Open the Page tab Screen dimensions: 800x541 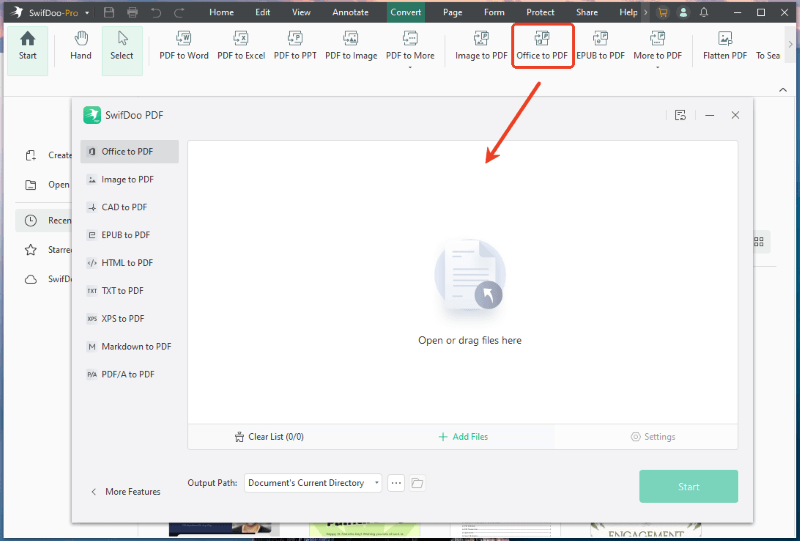click(453, 12)
